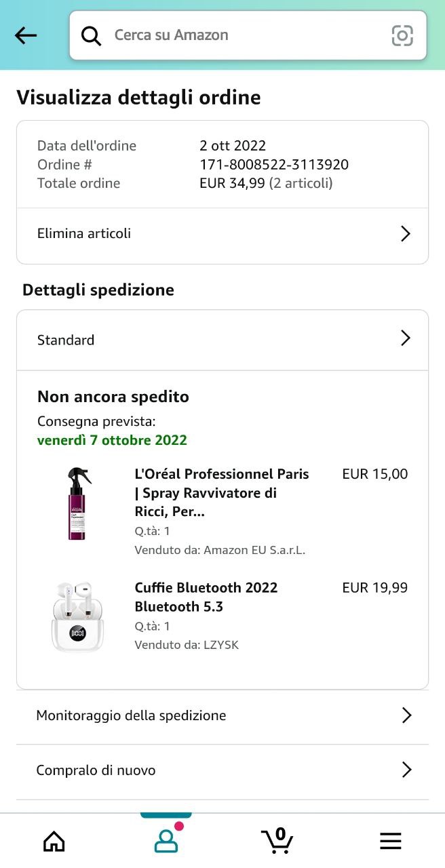
Task: Open Bluetooth earbuds product image
Action: [x=77, y=616]
